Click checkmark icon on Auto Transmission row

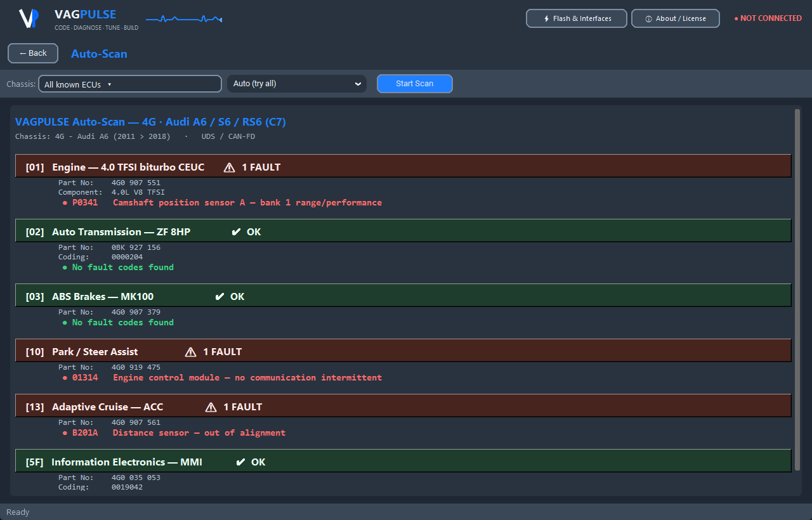pyautogui.click(x=237, y=232)
